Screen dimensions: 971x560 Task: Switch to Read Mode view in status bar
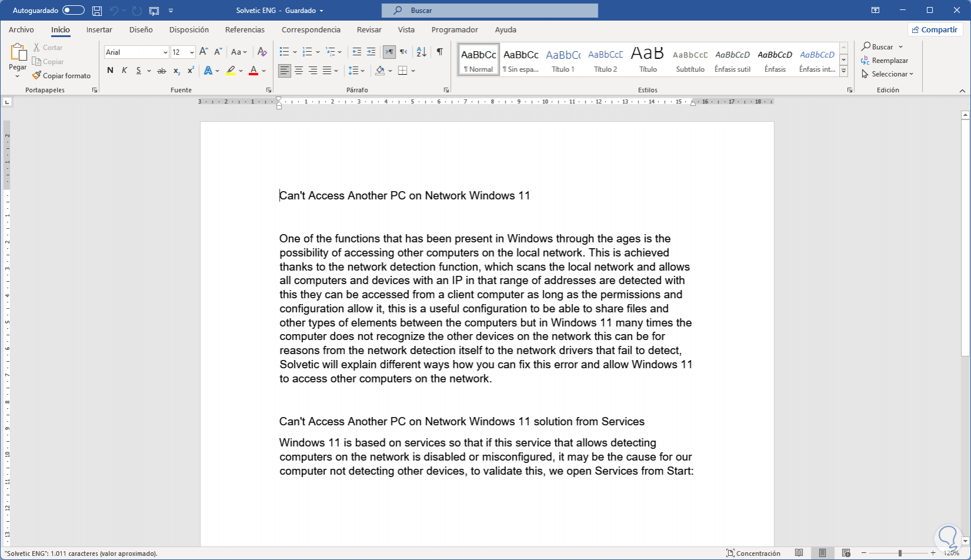tap(799, 553)
